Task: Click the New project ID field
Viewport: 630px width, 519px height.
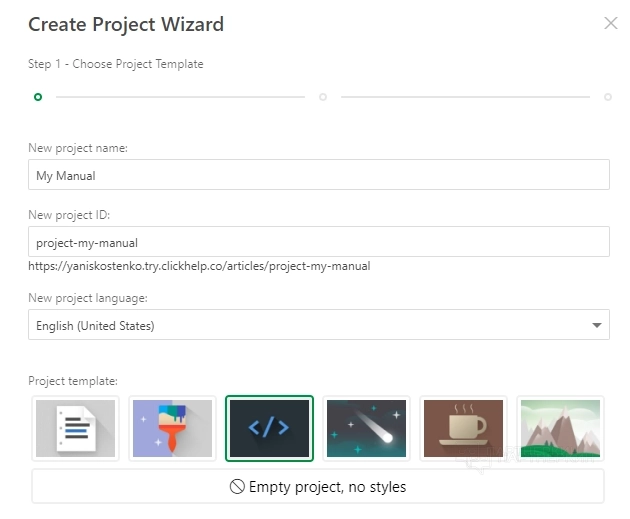Action: click(x=318, y=242)
